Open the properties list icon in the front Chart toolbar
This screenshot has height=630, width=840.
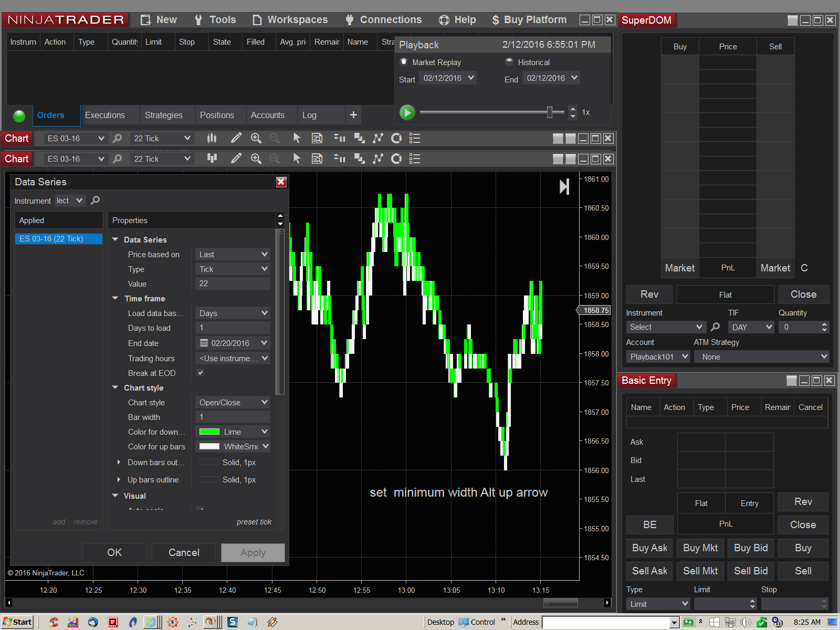point(415,159)
